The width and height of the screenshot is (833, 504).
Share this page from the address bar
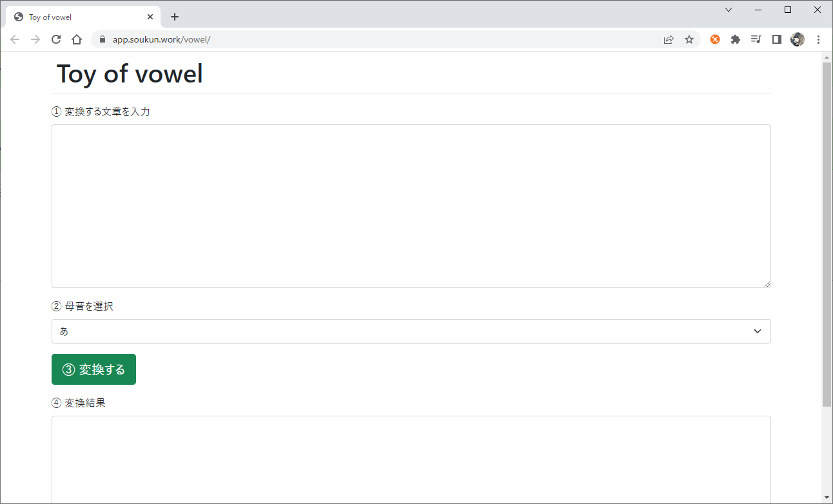[x=669, y=39]
